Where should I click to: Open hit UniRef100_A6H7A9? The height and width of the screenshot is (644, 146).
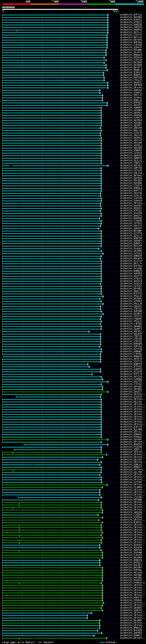131,550
